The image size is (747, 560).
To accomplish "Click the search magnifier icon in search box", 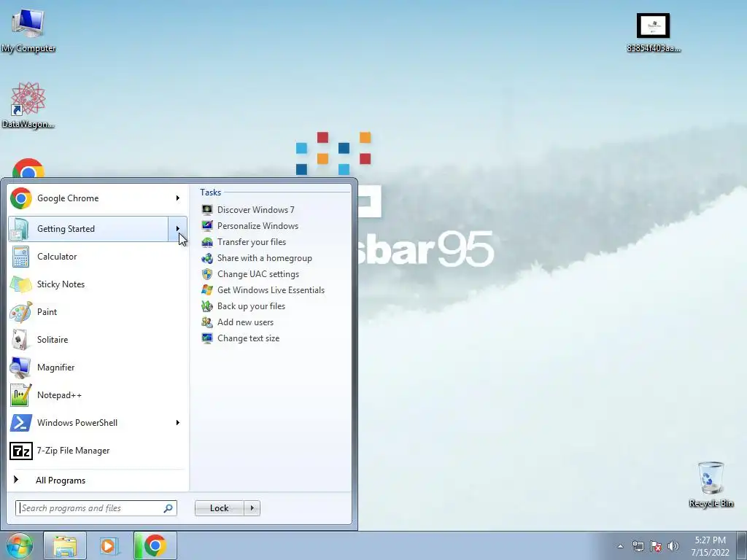I will click(x=169, y=508).
